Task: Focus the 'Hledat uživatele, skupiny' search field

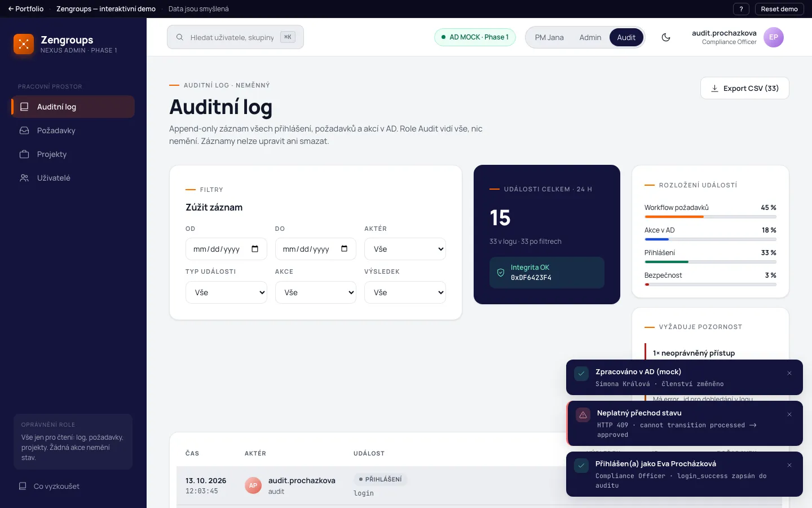Action: pos(235,37)
